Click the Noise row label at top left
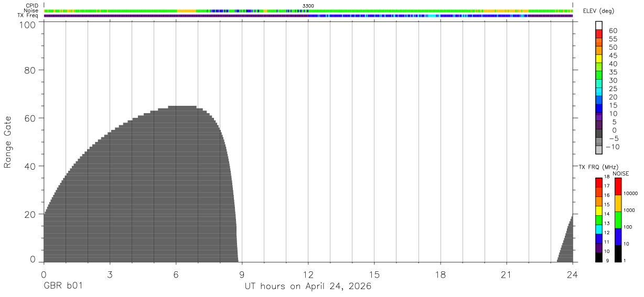644x297 pixels. click(x=31, y=10)
